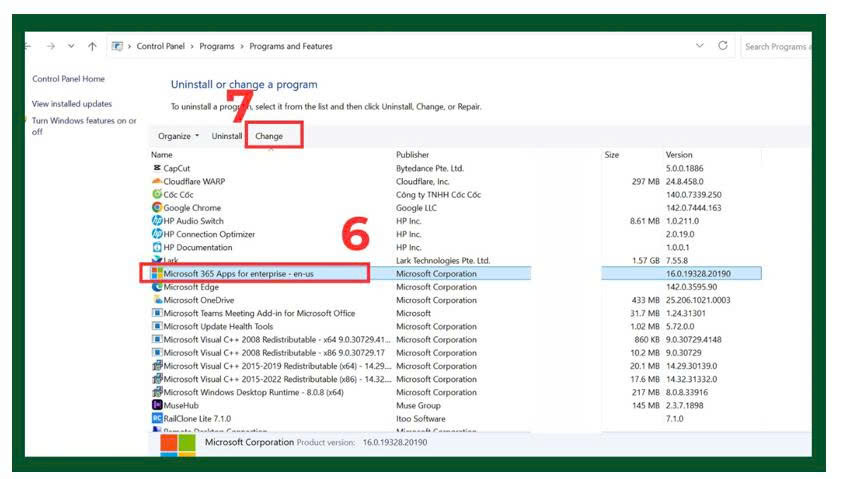Viewport: 845px width, 479px height.
Task: Click publisher Itoo Software
Action: [x=420, y=419]
